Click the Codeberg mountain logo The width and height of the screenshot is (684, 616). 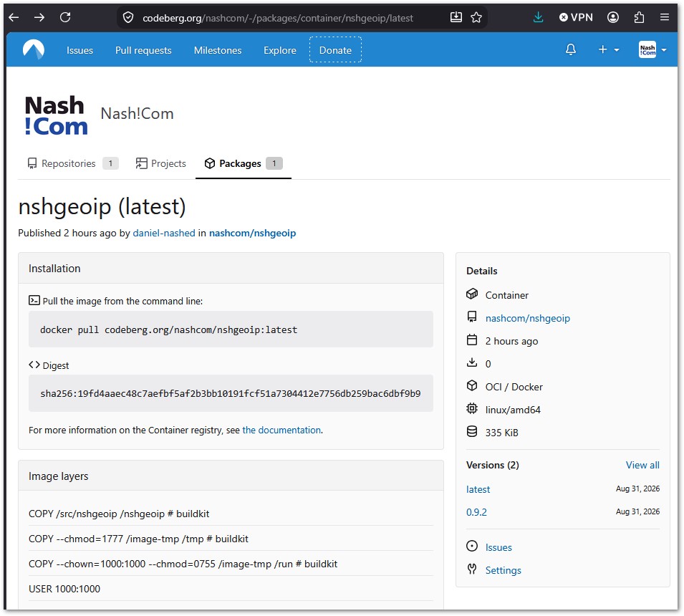[34, 49]
